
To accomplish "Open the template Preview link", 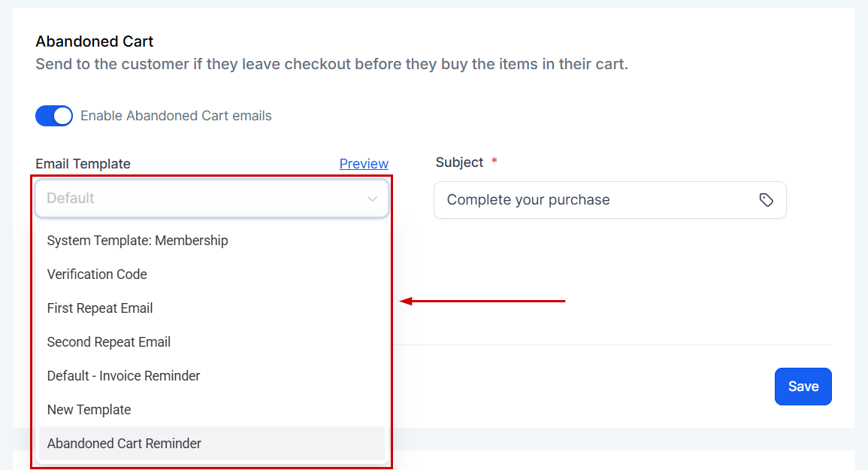I will [x=364, y=164].
